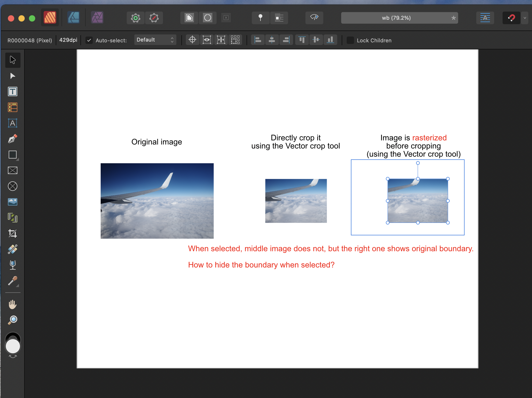
Task: Select the Table tool
Action: (x=13, y=107)
